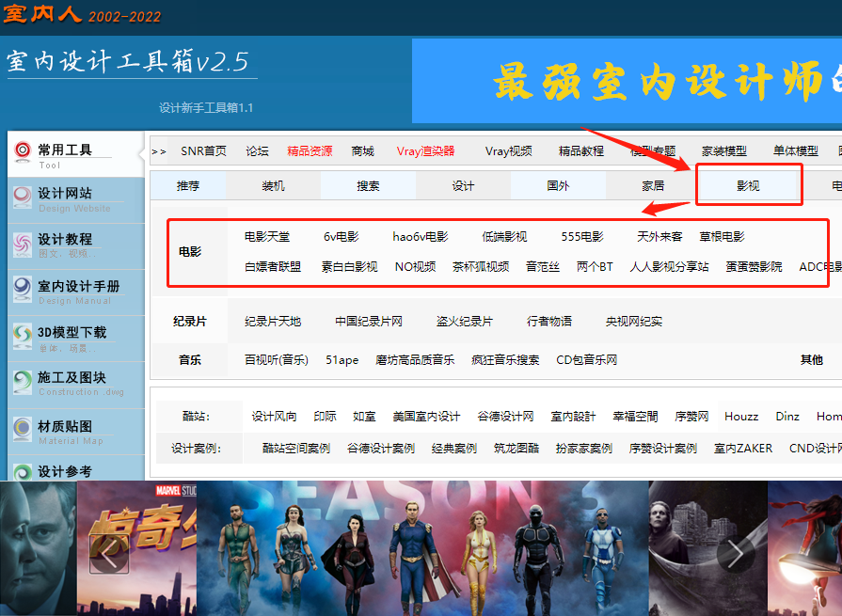Open the 草根电影 link
Viewport: 842px width, 616px height.
coord(722,237)
